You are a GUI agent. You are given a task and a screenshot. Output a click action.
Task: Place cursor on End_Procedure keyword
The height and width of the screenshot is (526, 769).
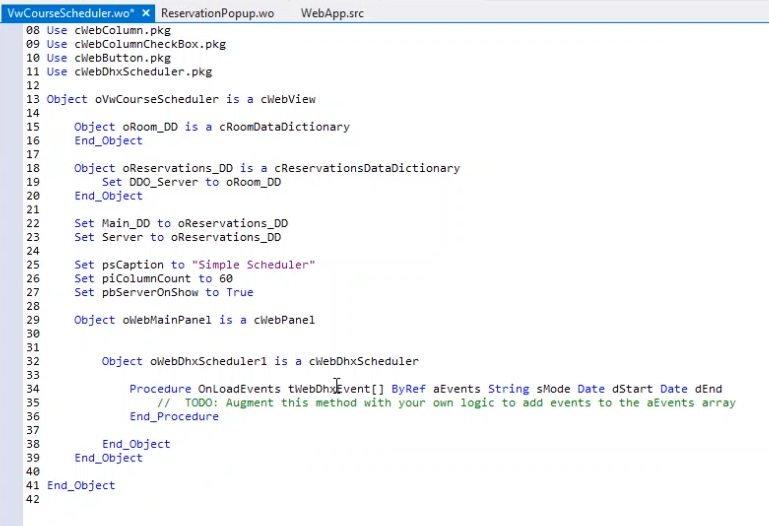click(x=173, y=417)
